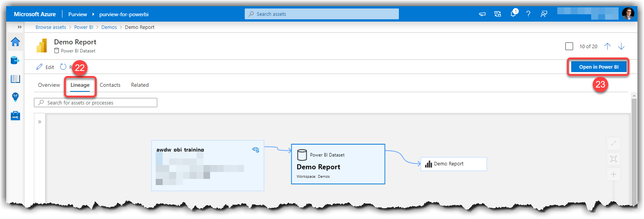Click the zoom to fit lineage icon
Image resolution: width=644 pixels, height=219 pixels.
click(x=614, y=159)
